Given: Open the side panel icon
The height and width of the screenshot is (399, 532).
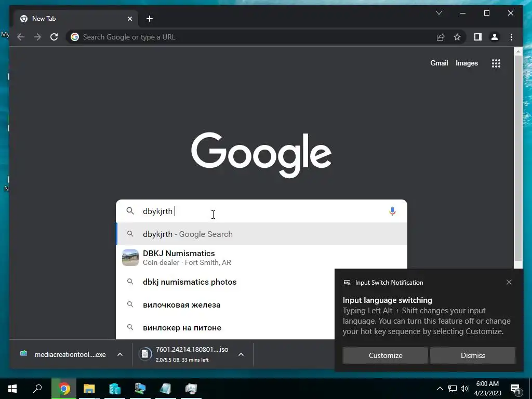Looking at the screenshot, I should 478,37.
